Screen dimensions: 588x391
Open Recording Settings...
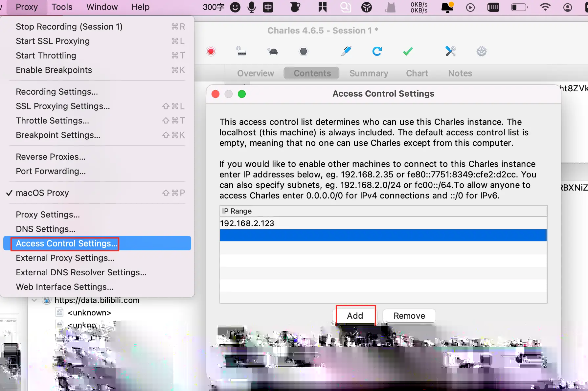(x=97, y=92)
